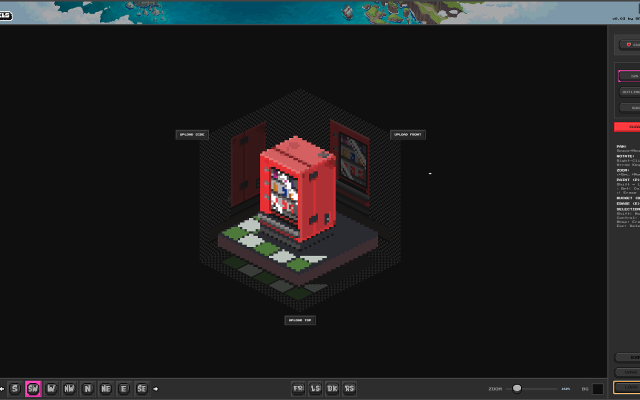Select the S view direction button
640x400 pixels.
15,389
